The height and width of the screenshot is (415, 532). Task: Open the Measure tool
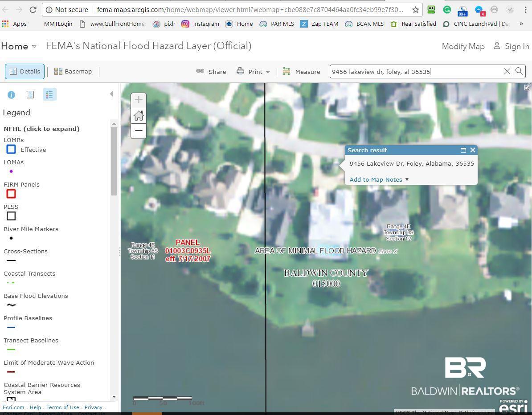click(x=301, y=72)
